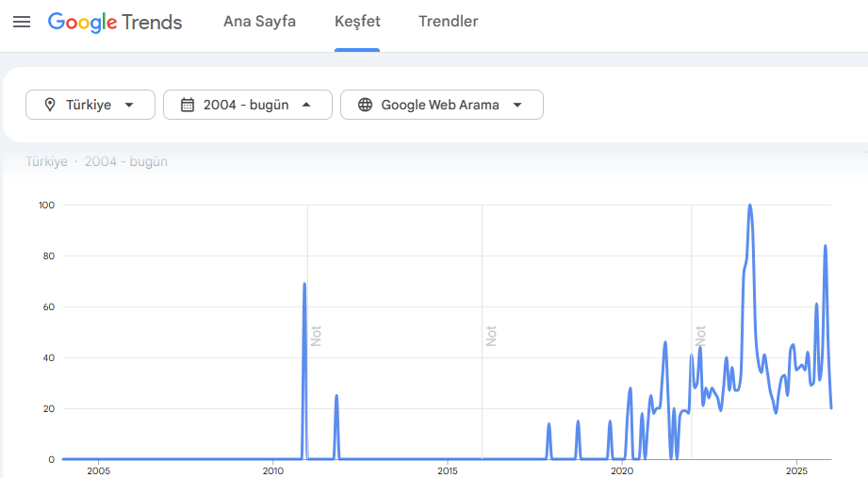868x478 pixels.
Task: Click the 60 y-axis label
Action: tap(49, 306)
